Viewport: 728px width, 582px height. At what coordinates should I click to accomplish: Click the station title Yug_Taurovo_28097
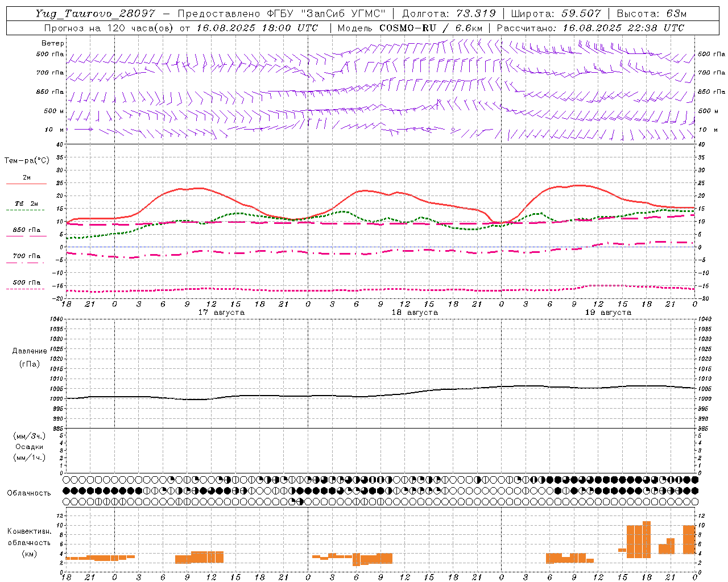pyautogui.click(x=95, y=14)
